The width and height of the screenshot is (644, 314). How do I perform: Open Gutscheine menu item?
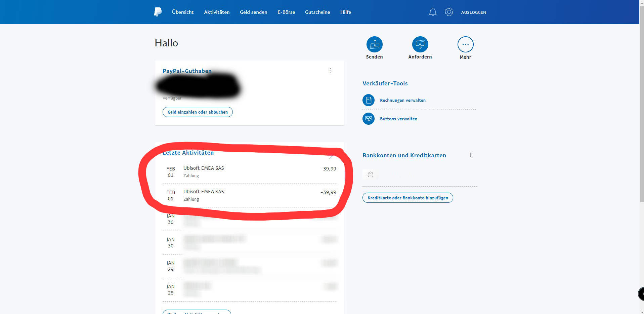point(317,12)
